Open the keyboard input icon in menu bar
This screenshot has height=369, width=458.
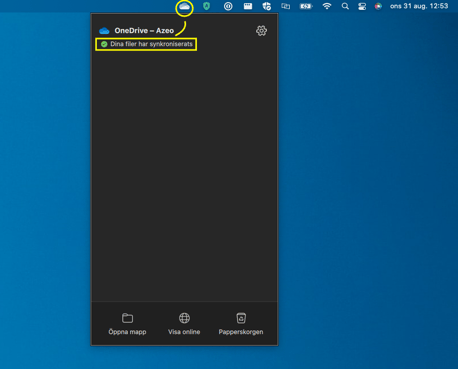tap(248, 6)
